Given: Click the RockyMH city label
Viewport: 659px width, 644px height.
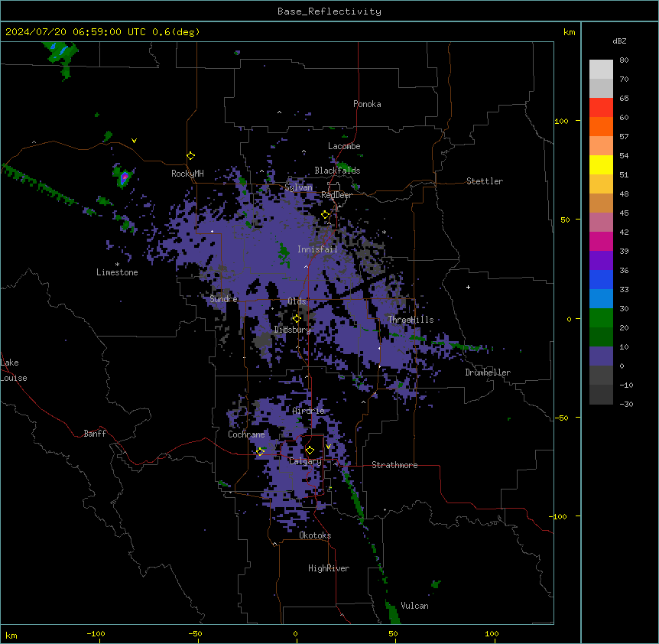Looking at the screenshot, I should (x=187, y=174).
